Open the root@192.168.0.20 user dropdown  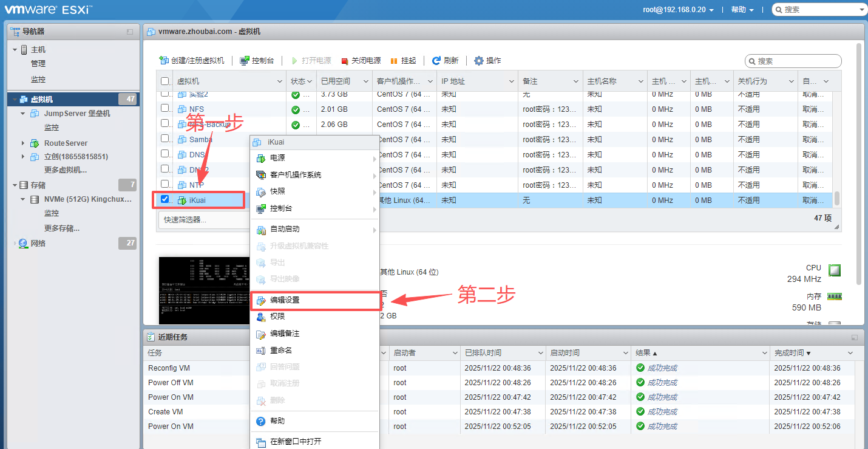click(x=678, y=10)
